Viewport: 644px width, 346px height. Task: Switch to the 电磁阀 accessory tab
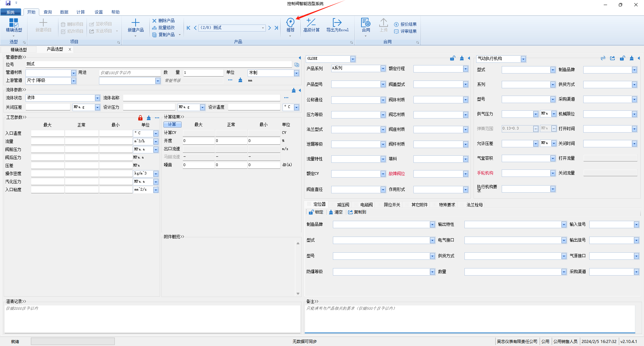pos(366,205)
